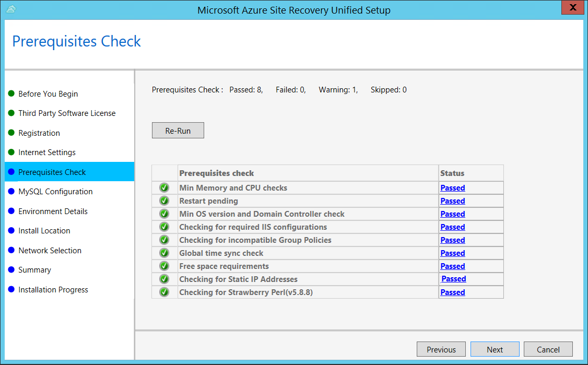
Task: Open the Environment Details step
Action: coord(53,211)
